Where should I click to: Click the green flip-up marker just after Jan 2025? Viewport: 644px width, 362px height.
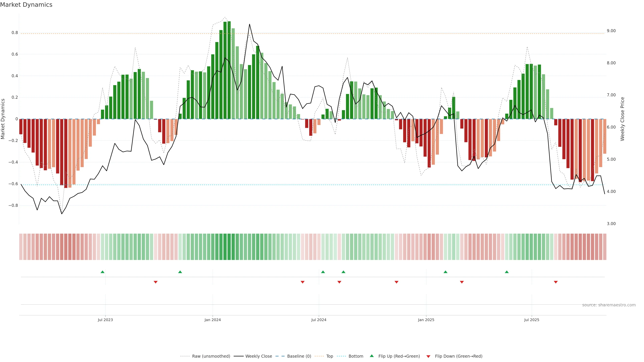pyautogui.click(x=445, y=272)
